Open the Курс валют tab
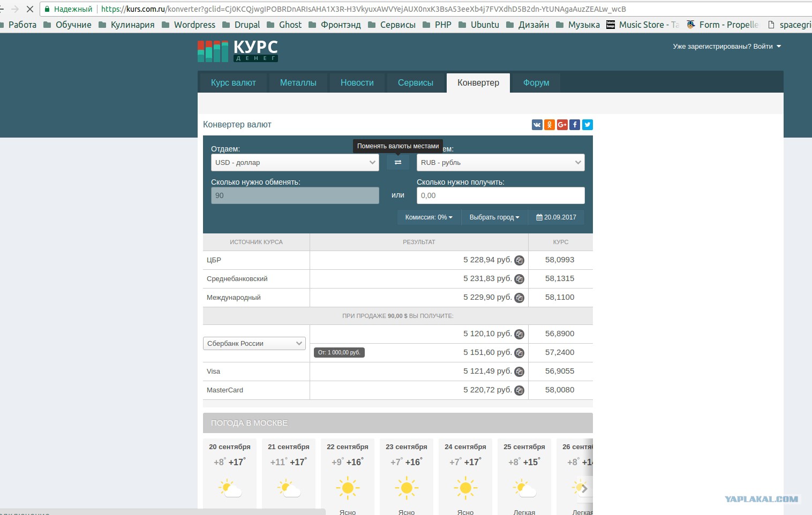Screen dimensions: 812x515 (x=234, y=83)
